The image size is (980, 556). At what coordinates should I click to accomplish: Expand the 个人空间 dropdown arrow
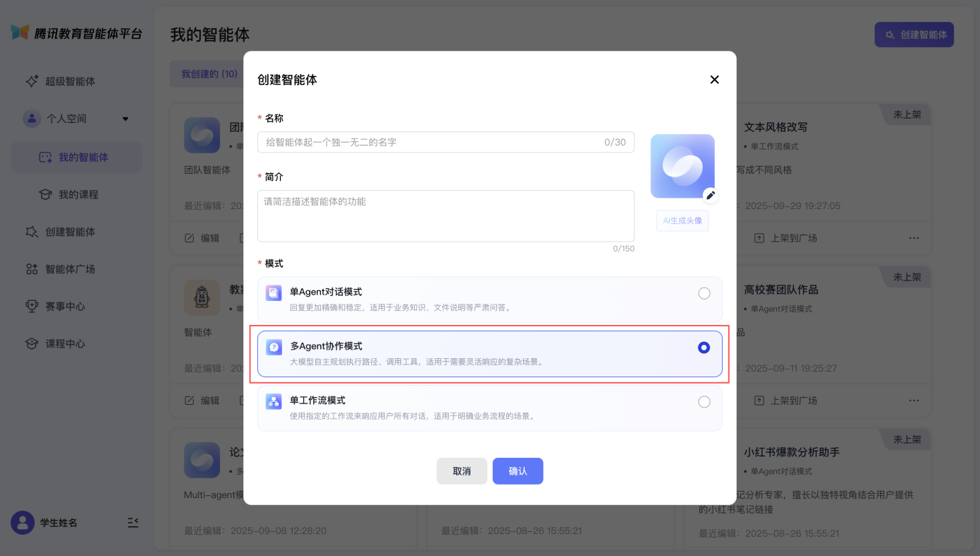126,119
